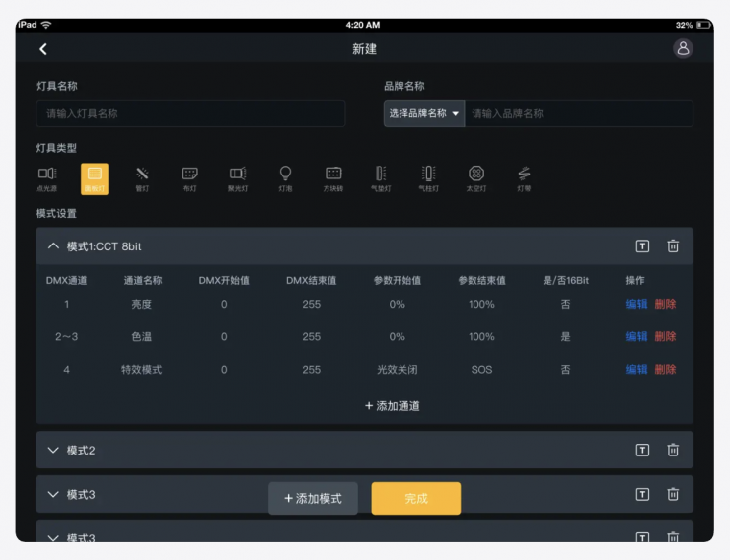This screenshot has width=730, height=560.
Task: Select the highlighted 面板灯 panel light type
Action: coord(95,177)
